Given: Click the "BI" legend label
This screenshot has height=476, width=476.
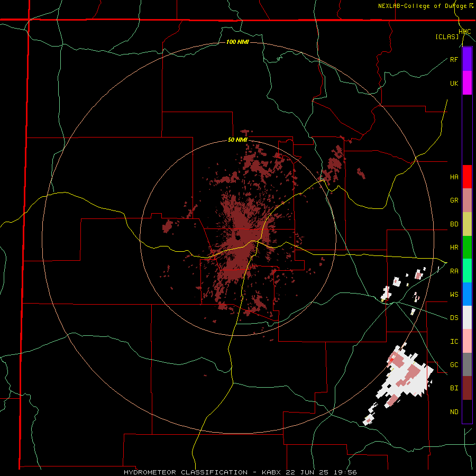Looking at the screenshot, I should tap(454, 388).
